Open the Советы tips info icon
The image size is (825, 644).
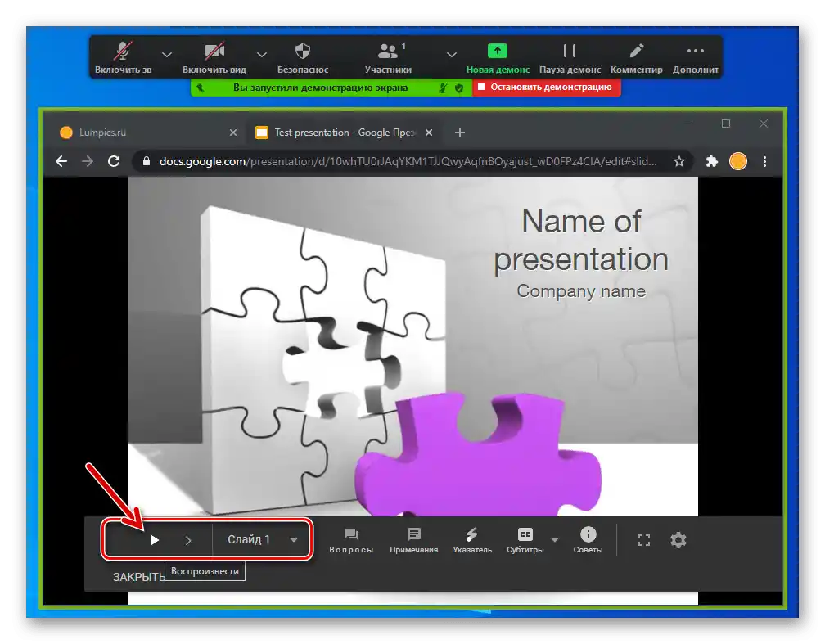coord(588,540)
